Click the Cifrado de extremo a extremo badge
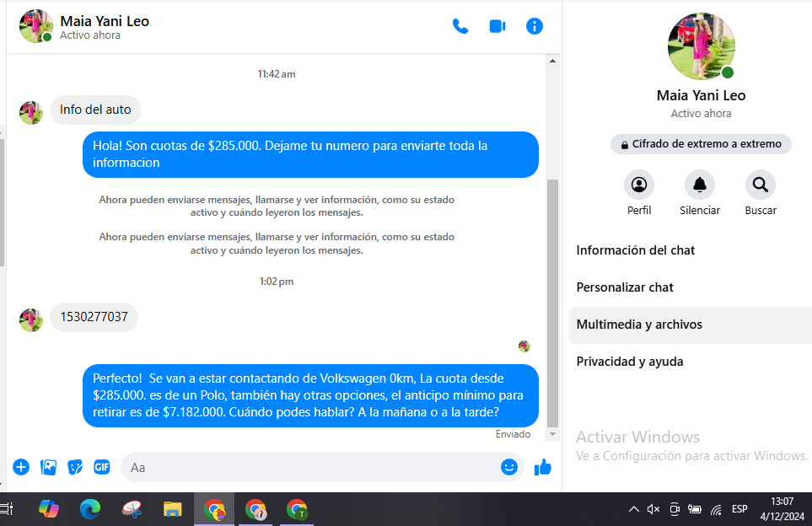812x526 pixels. point(702,144)
